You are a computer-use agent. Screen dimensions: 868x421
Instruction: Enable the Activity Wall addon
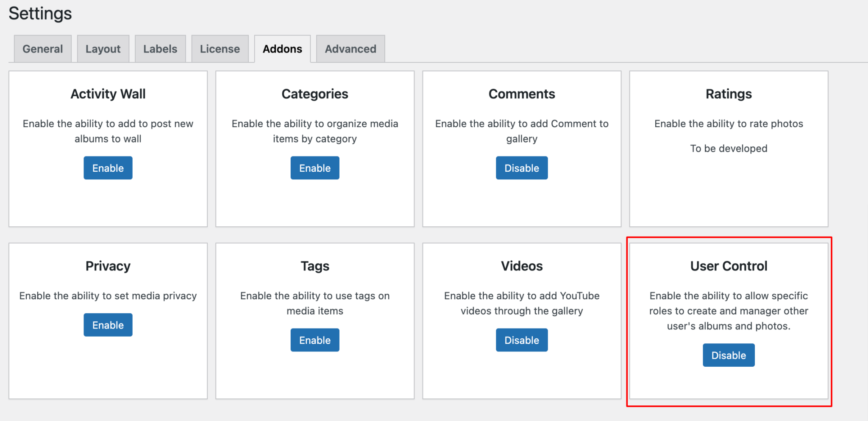(x=108, y=167)
